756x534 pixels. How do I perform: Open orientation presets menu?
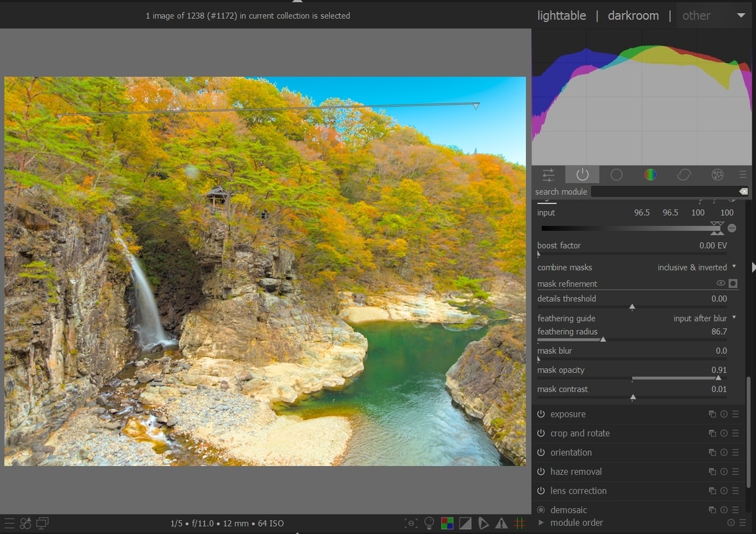pos(735,453)
